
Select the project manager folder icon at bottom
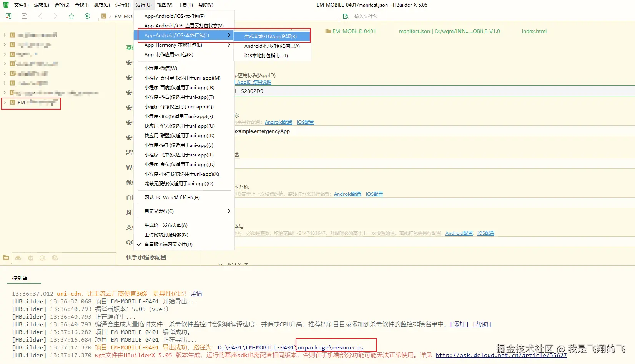[x=6, y=258]
